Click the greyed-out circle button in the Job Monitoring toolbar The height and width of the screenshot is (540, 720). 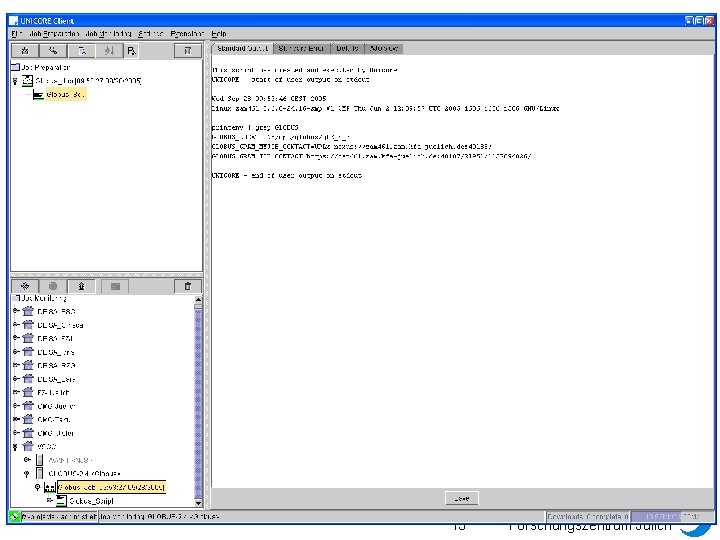tap(53, 286)
